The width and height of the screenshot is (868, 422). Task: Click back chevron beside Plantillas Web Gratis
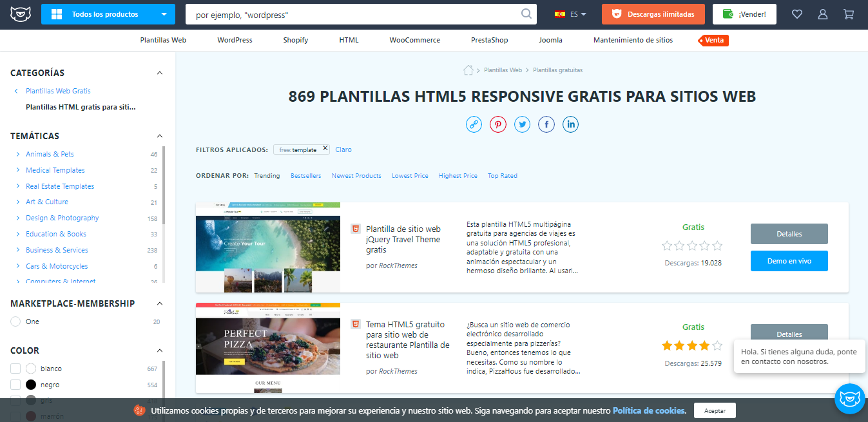(x=16, y=91)
